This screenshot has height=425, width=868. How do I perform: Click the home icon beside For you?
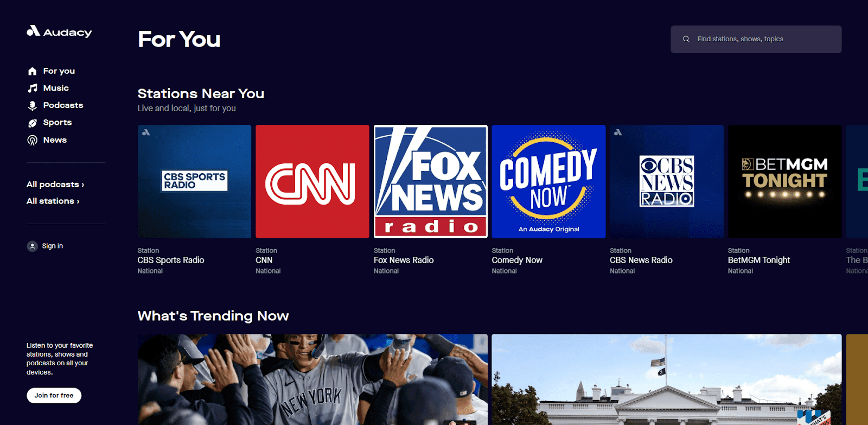point(33,71)
